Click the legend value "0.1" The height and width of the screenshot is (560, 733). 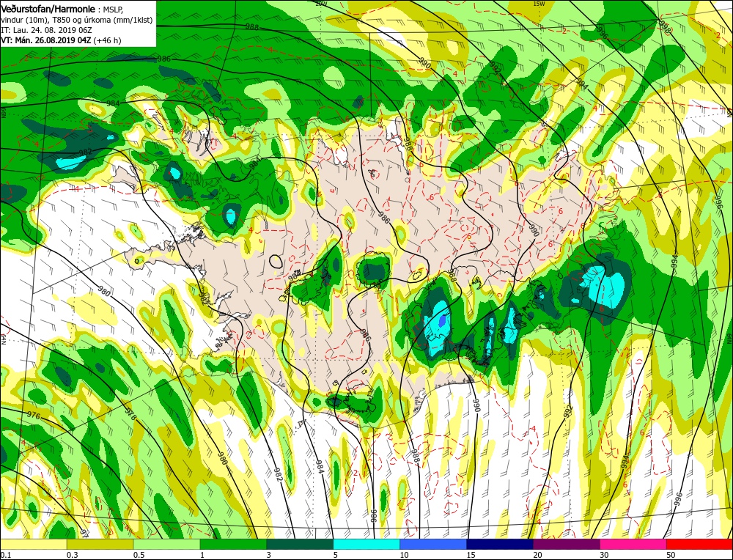click(x=5, y=555)
